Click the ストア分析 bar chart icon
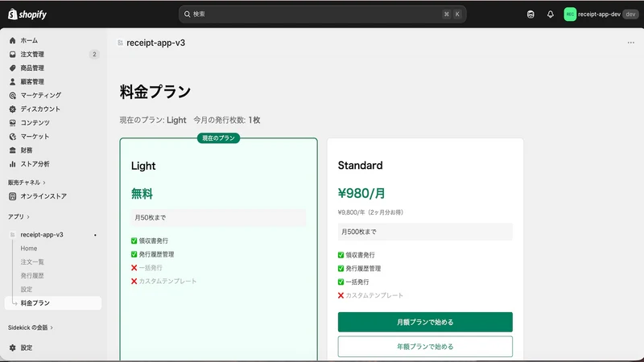The image size is (644, 362). pyautogui.click(x=12, y=164)
